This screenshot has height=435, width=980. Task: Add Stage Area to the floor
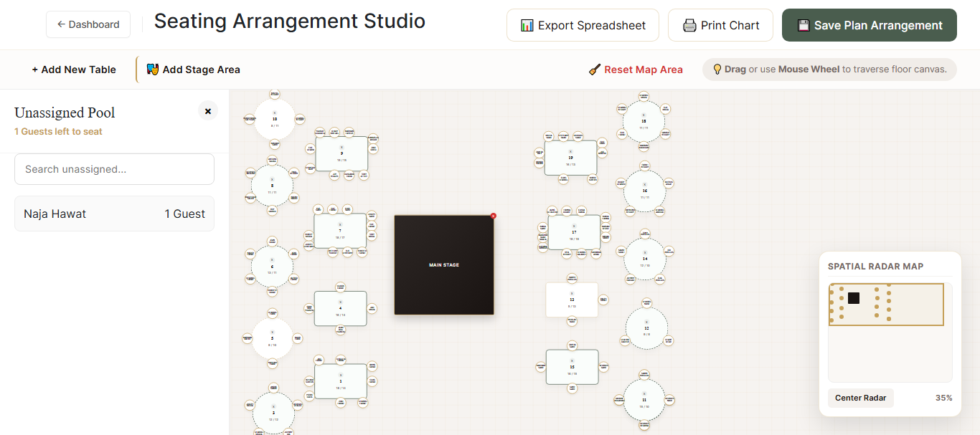point(193,70)
